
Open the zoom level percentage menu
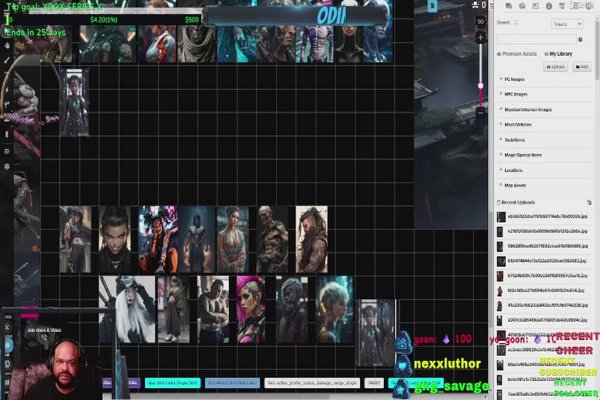[x=481, y=22]
